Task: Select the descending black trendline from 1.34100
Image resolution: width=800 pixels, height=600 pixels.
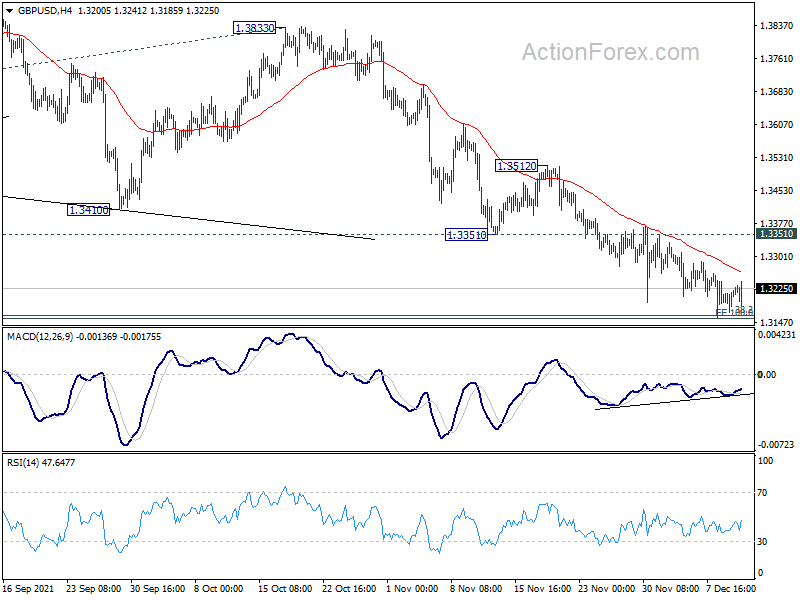Action: (189, 218)
